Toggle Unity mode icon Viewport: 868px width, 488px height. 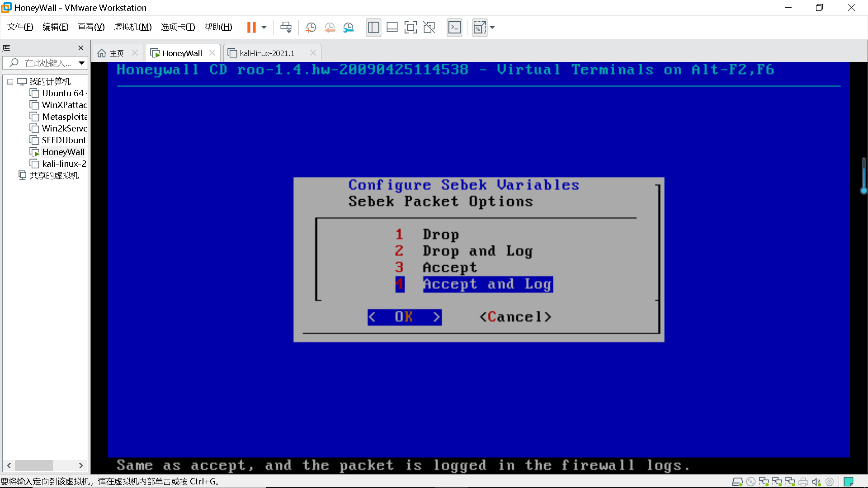[429, 28]
